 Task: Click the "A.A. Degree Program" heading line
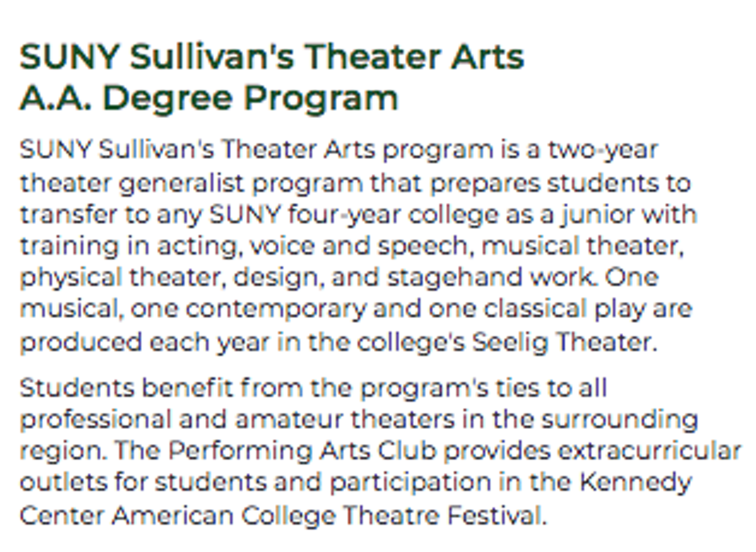pos(209,98)
